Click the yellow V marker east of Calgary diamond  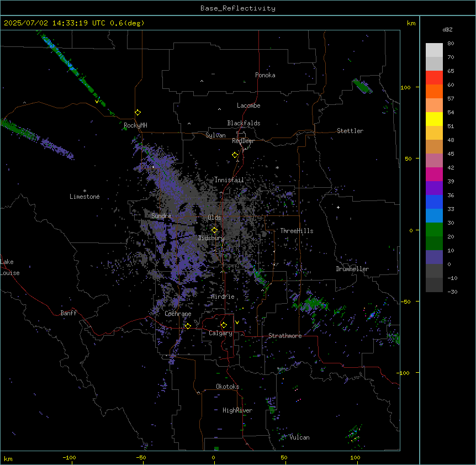237,323
